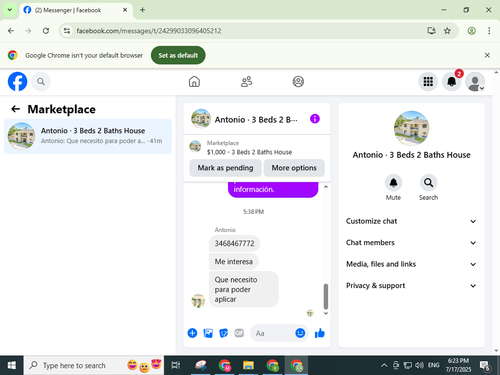Dismiss the default browser banner
The width and height of the screenshot is (500, 375).
487,55
